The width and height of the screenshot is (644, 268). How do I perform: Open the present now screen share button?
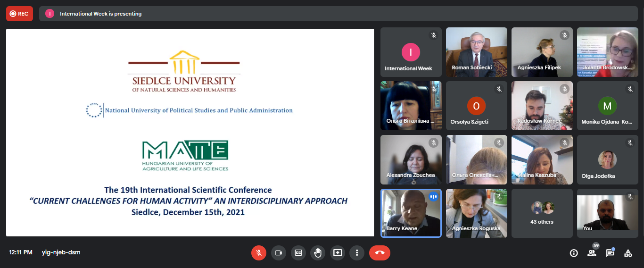click(x=337, y=253)
